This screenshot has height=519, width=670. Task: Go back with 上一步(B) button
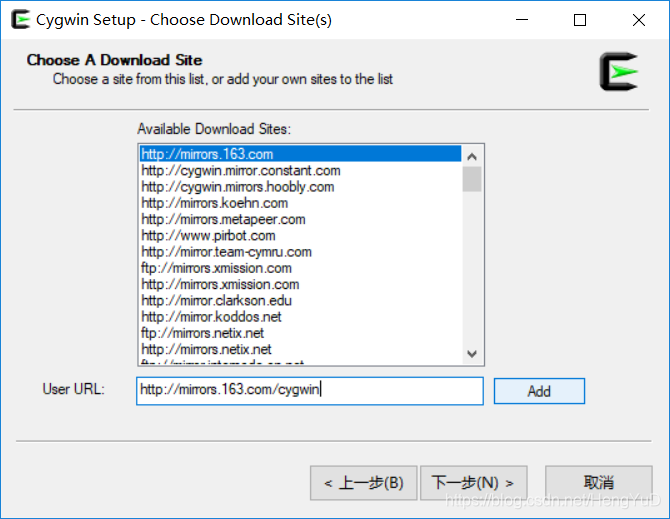tap(364, 483)
